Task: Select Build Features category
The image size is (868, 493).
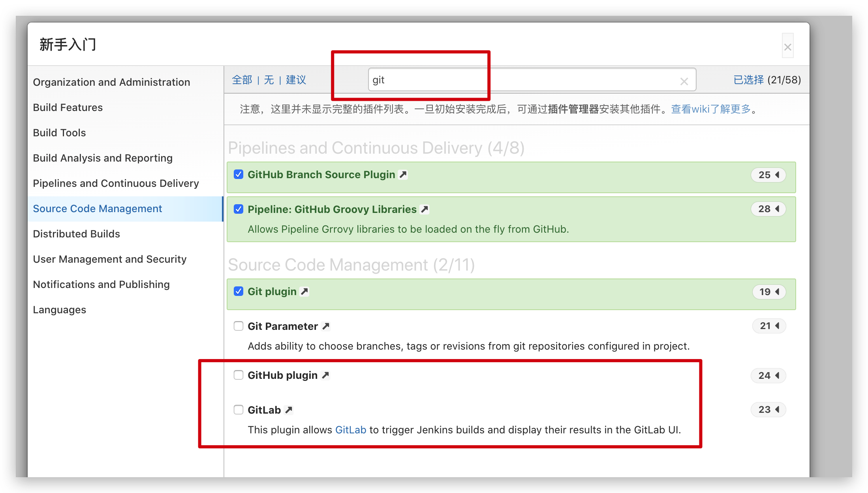Action: [126, 107]
